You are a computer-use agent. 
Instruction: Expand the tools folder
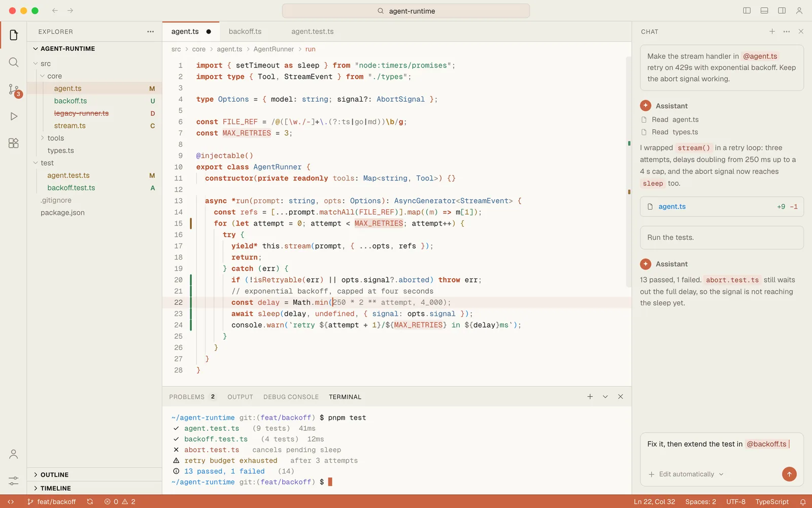tap(94, 138)
